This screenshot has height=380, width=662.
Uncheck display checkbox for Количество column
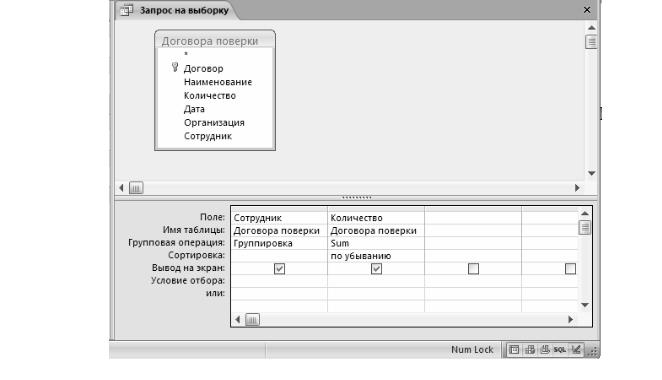coord(376,269)
